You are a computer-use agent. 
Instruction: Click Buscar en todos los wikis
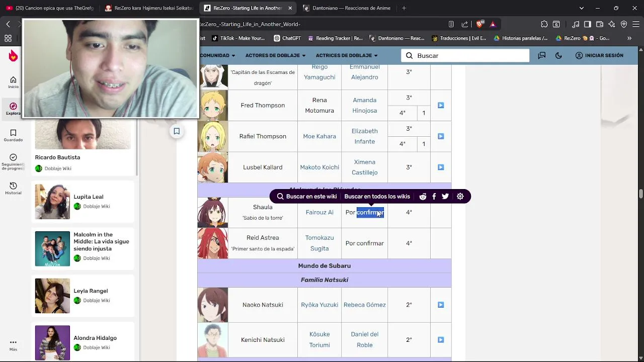tap(377, 197)
